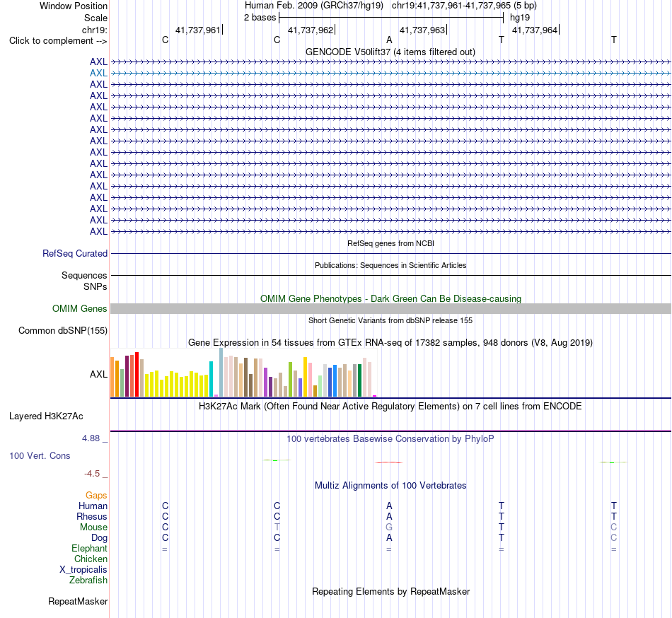This screenshot has width=672, height=618.
Task: Click the red PhyloP conservation mark
Action: pos(389,462)
